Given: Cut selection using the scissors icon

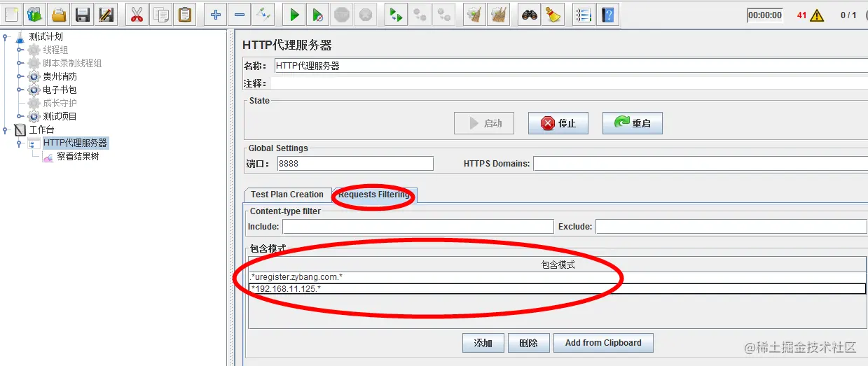Looking at the screenshot, I should tap(137, 14).
